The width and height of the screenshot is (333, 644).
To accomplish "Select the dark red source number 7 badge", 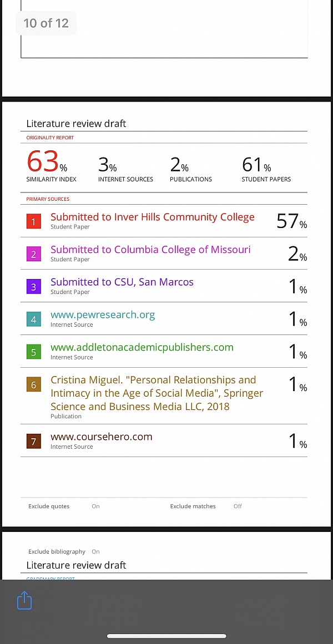I will coord(33,442).
